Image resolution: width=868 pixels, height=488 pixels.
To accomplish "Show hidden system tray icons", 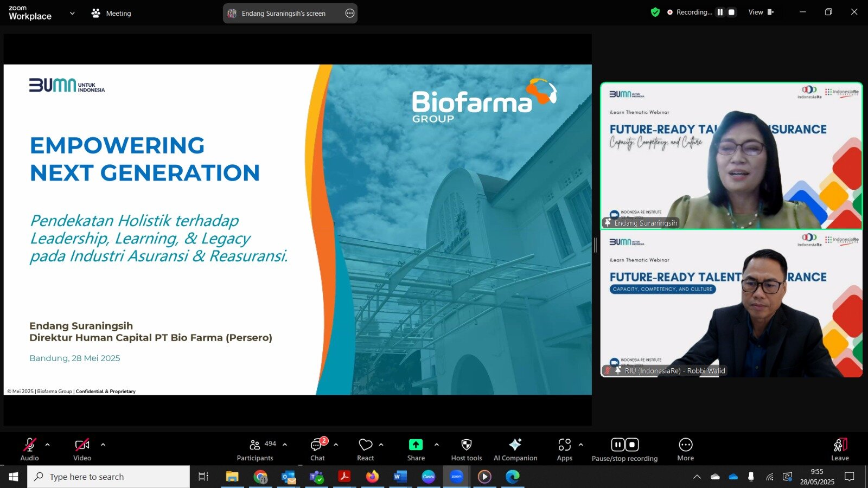I will click(697, 477).
